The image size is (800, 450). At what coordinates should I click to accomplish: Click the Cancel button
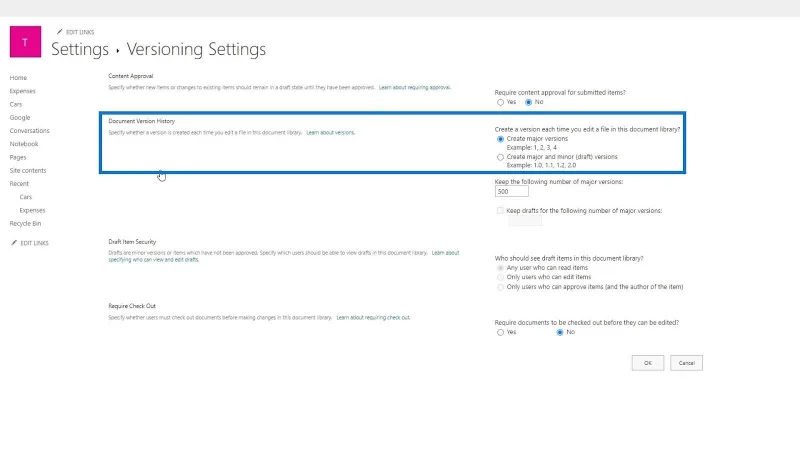tap(686, 363)
